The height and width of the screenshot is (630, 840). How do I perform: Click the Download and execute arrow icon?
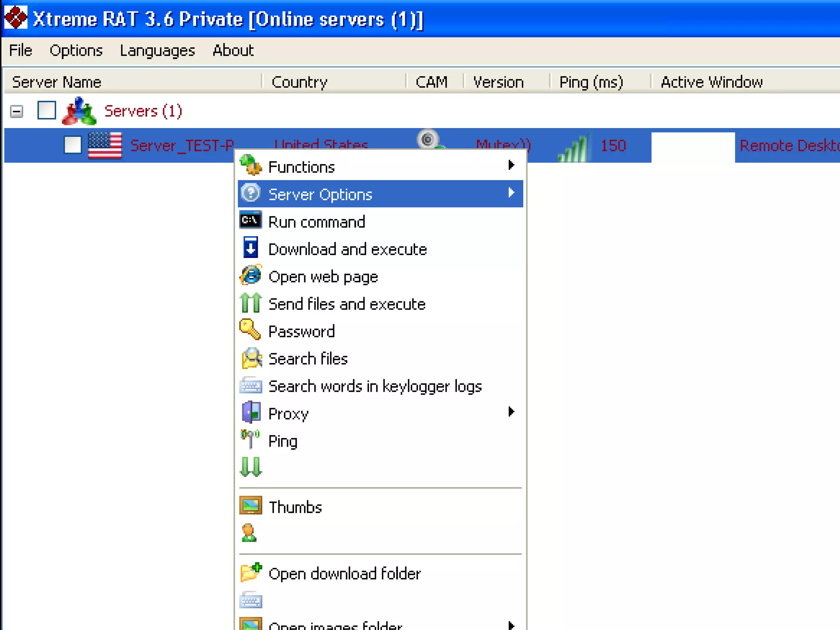coord(250,248)
